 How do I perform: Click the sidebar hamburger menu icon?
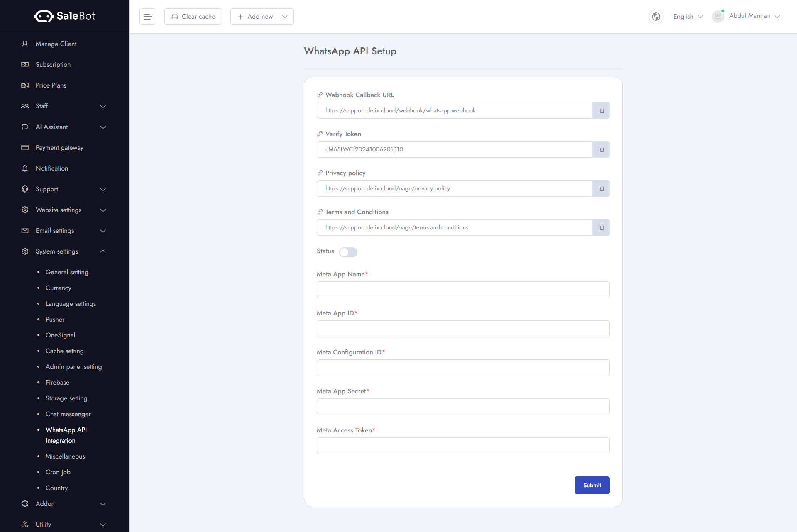[147, 16]
